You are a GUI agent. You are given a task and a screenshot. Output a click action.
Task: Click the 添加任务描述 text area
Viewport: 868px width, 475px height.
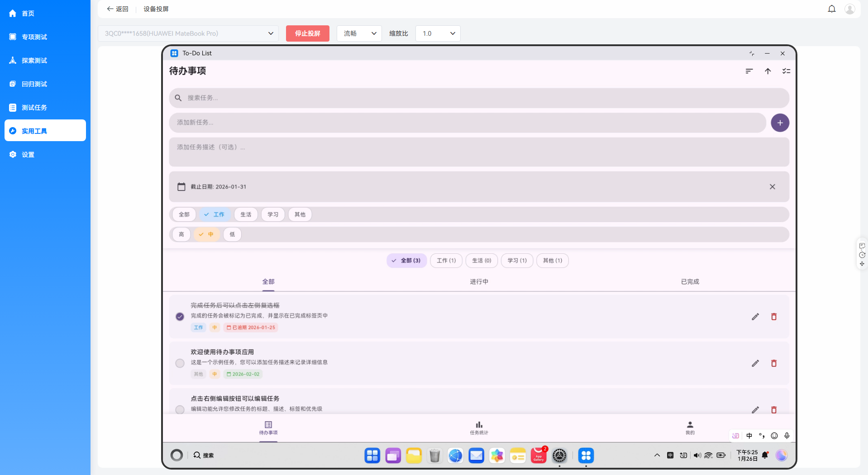[479, 152]
